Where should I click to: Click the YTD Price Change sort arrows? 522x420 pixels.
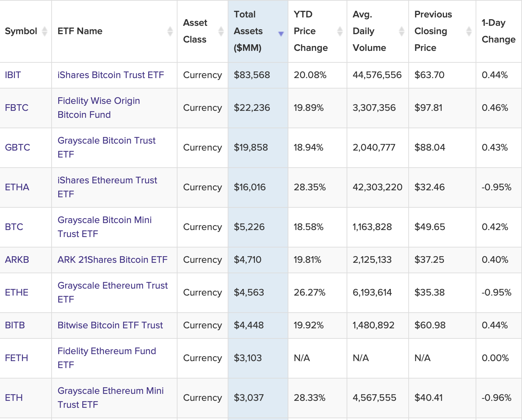[340, 31]
